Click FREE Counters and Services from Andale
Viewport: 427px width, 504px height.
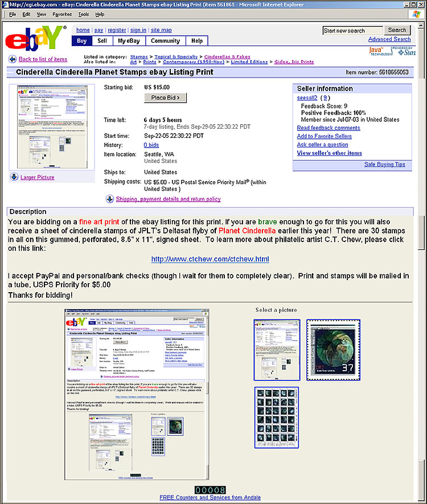coord(210,497)
